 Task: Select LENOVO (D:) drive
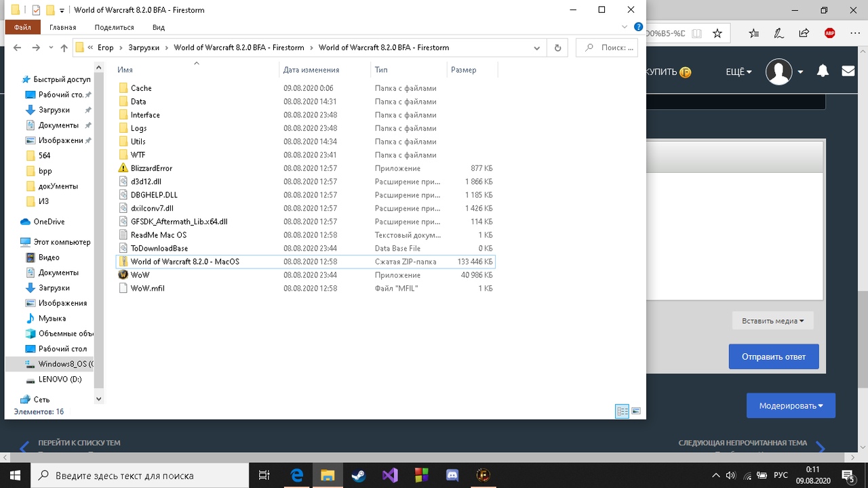click(60, 380)
